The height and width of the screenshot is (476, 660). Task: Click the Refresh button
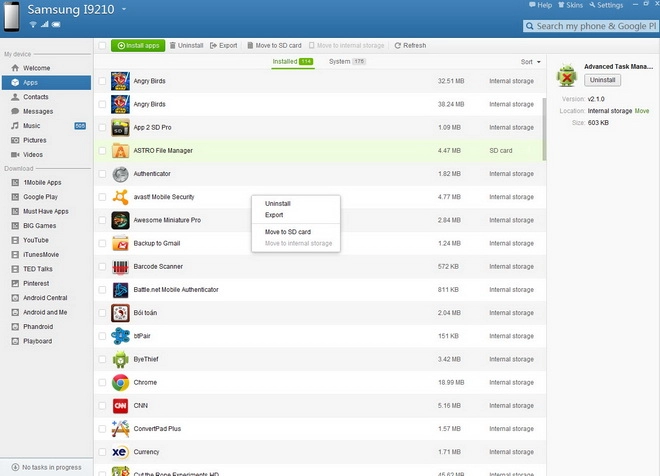click(x=410, y=45)
